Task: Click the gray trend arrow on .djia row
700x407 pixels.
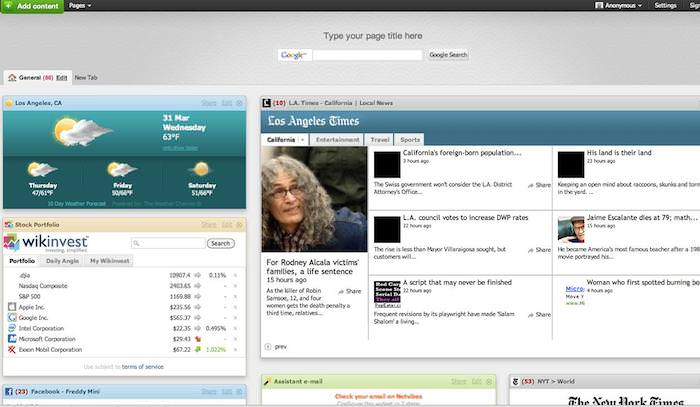Action: pos(197,275)
